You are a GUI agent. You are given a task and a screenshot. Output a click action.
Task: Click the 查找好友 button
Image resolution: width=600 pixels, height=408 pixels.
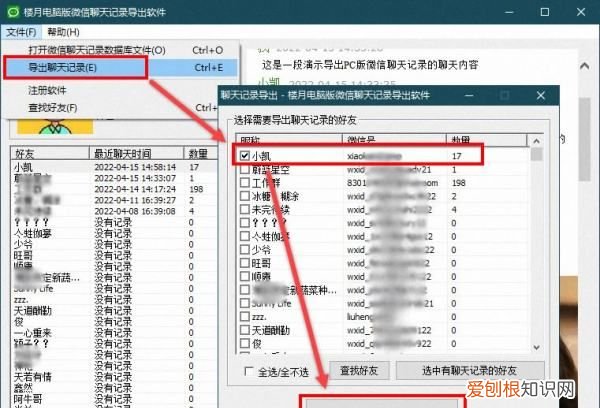pyautogui.click(x=359, y=370)
